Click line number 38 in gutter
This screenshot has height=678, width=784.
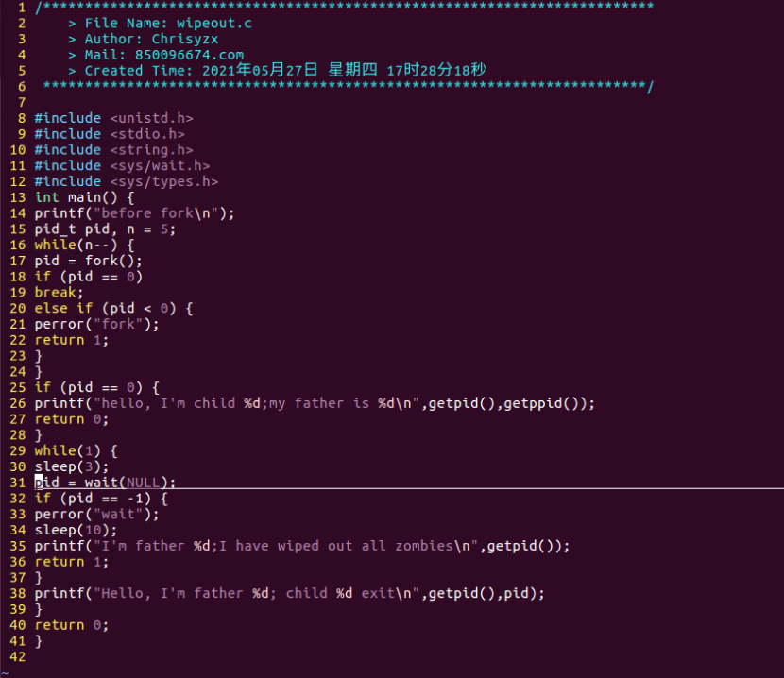pyautogui.click(x=18, y=594)
